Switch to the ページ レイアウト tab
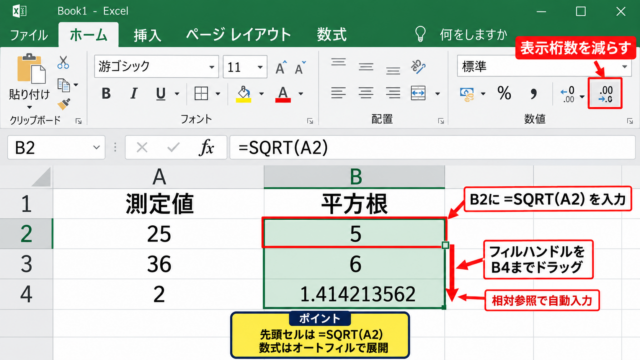Screen dimensions: 640x360 [x=238, y=35]
